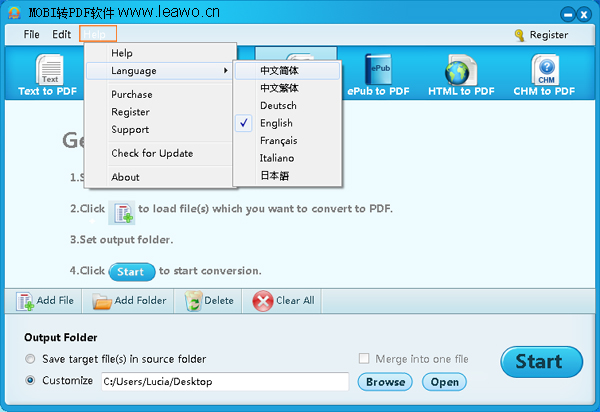
Task: Click the Add Folder label
Action: click(140, 301)
